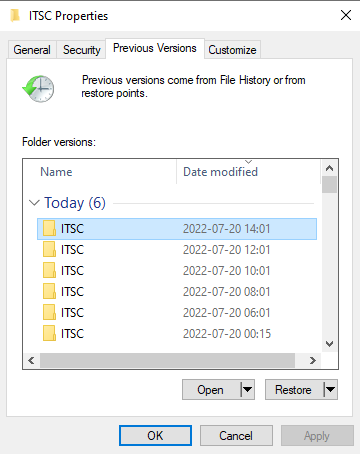Open the dropdown arrow beside Open
The image size is (362, 454).
coord(247,389)
